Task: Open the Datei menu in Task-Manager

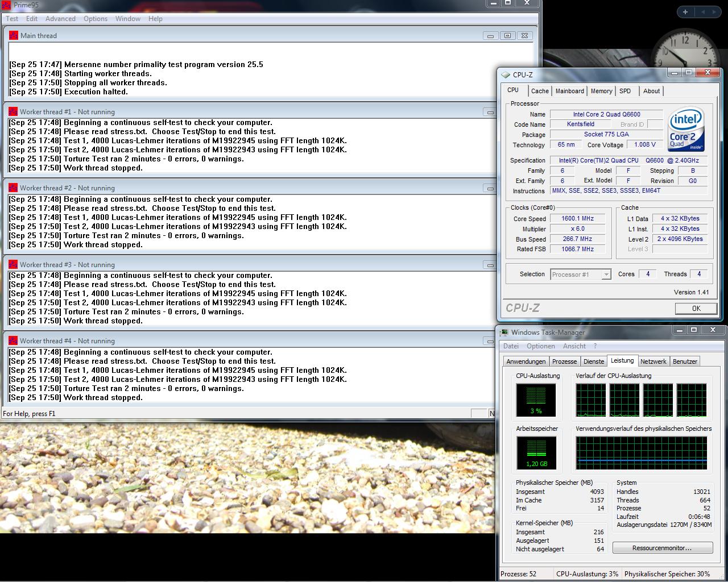Action: coord(511,346)
